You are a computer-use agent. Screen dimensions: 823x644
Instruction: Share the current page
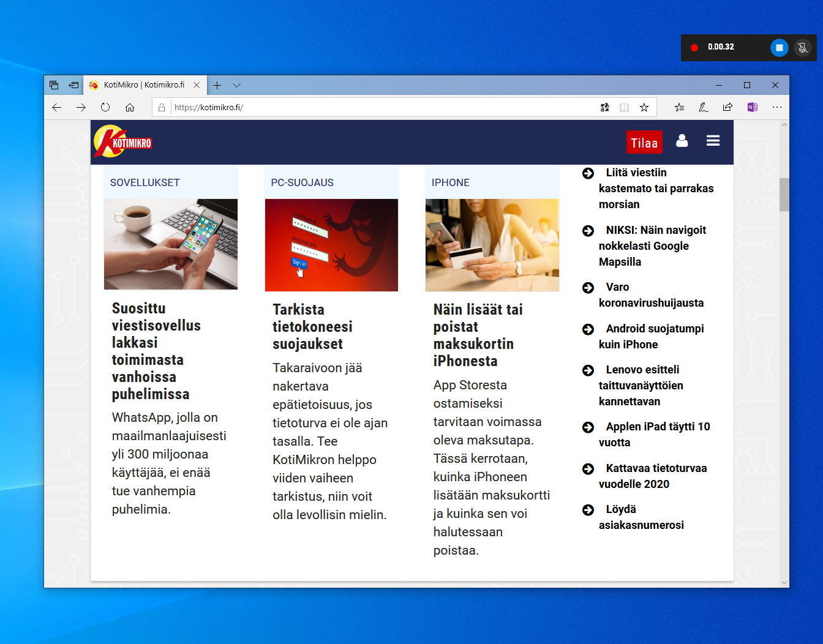727,107
